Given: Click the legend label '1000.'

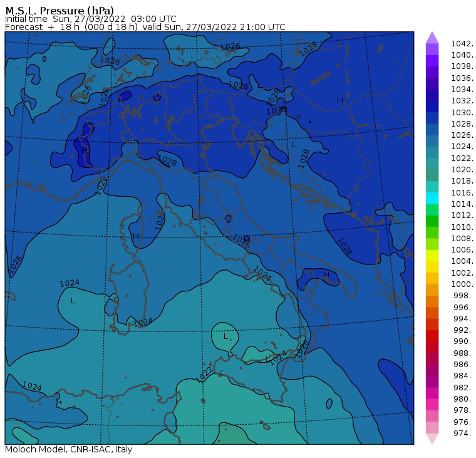Looking at the screenshot, I should [462, 284].
